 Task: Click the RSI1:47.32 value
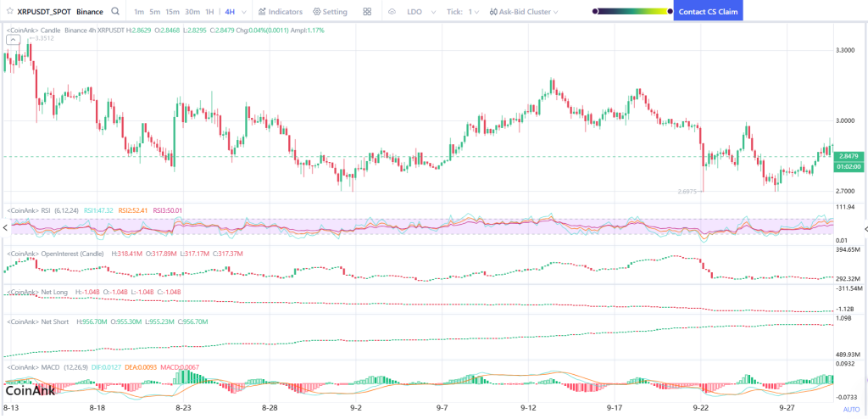[98, 210]
